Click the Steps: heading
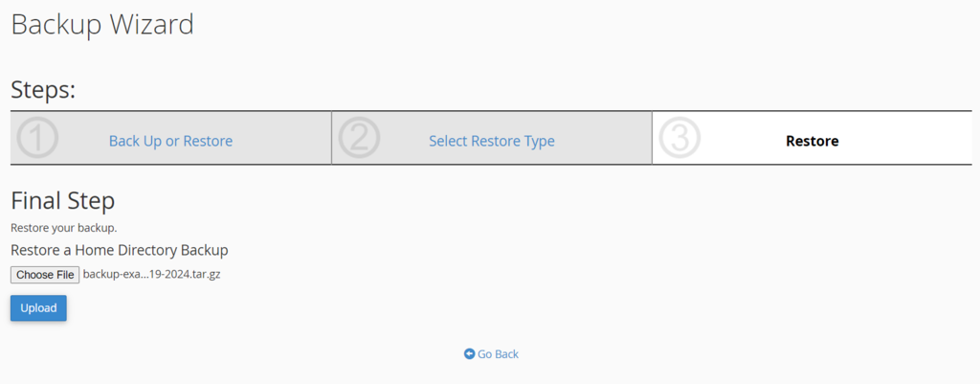 point(43,90)
